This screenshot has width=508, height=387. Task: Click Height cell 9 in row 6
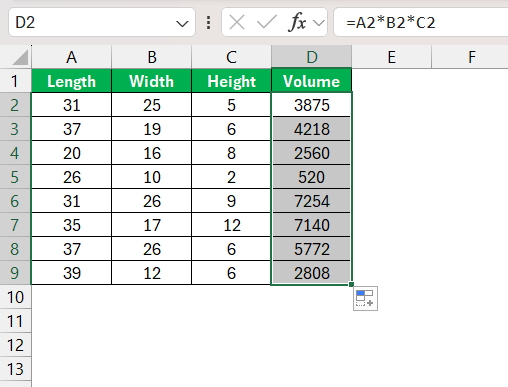[232, 201]
